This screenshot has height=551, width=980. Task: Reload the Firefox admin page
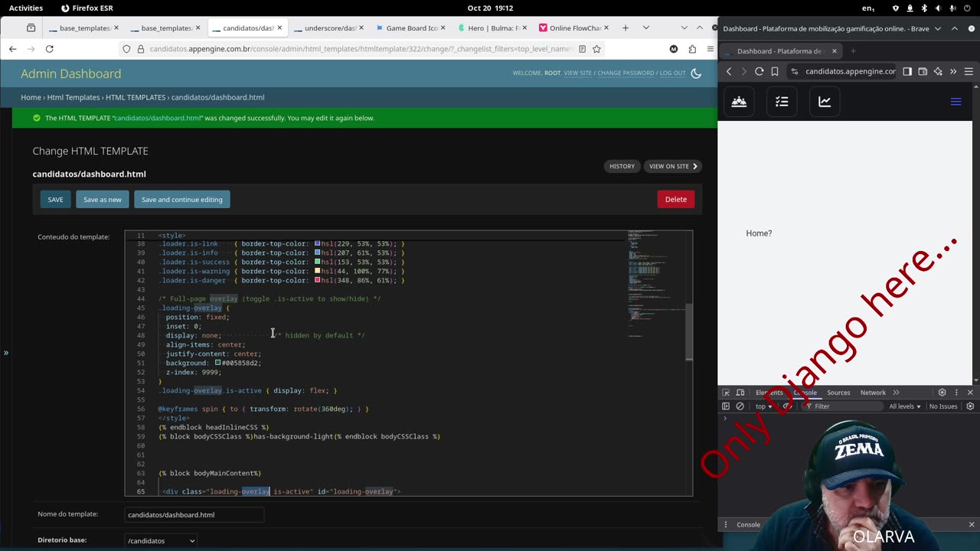click(50, 49)
